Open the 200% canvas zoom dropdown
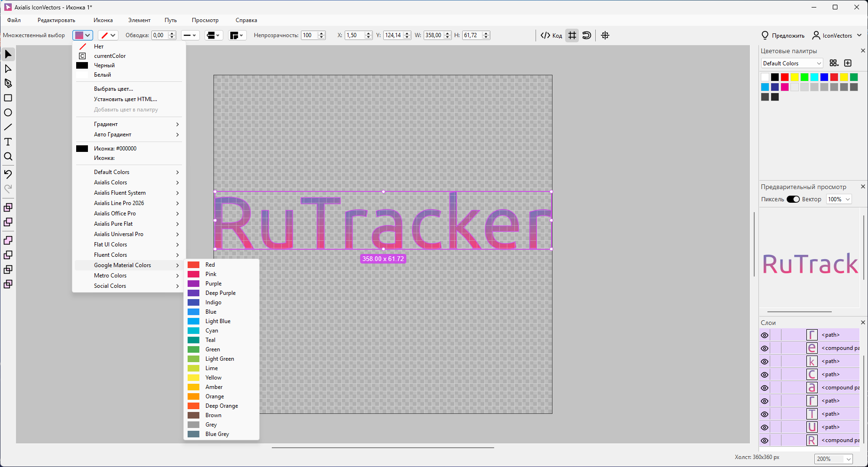This screenshot has width=868, height=467. point(834,459)
